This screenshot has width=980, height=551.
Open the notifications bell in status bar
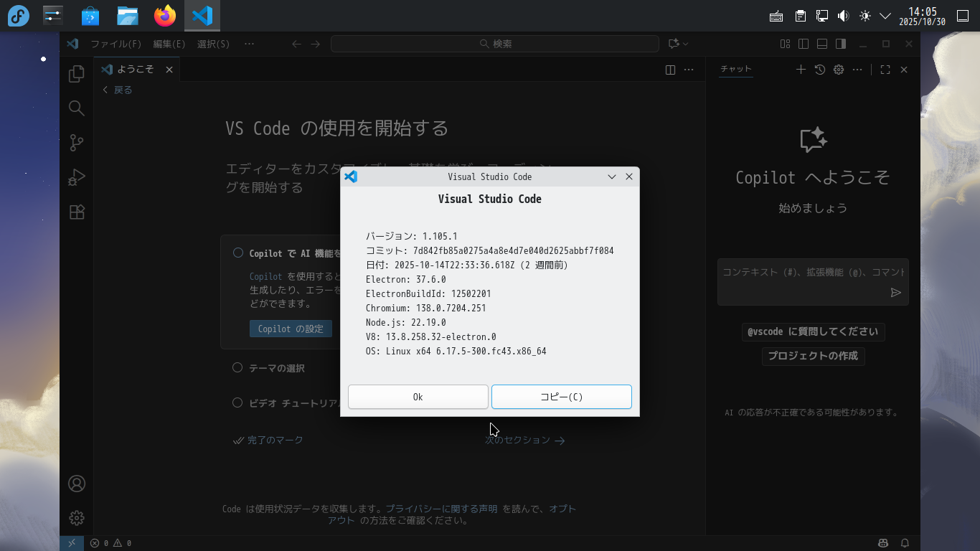coord(905,543)
